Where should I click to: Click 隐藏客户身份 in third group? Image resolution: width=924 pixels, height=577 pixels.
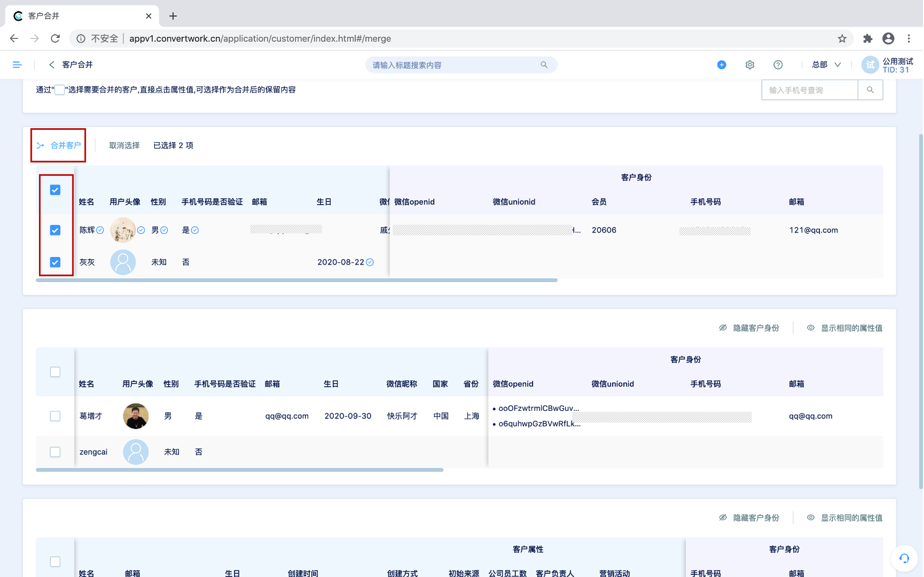[x=750, y=518]
